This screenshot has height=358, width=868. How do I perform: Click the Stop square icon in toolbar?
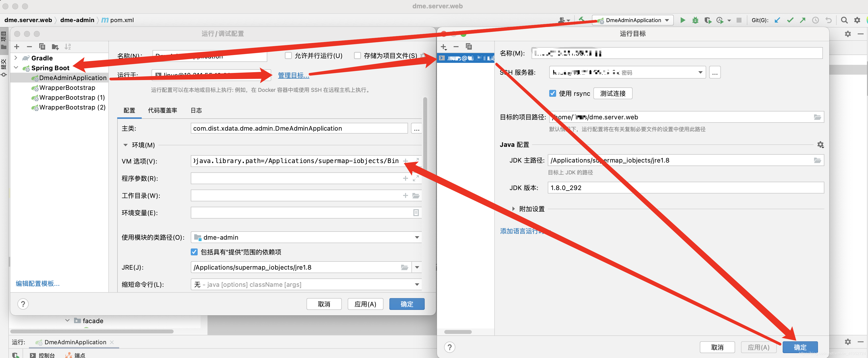pos(739,20)
